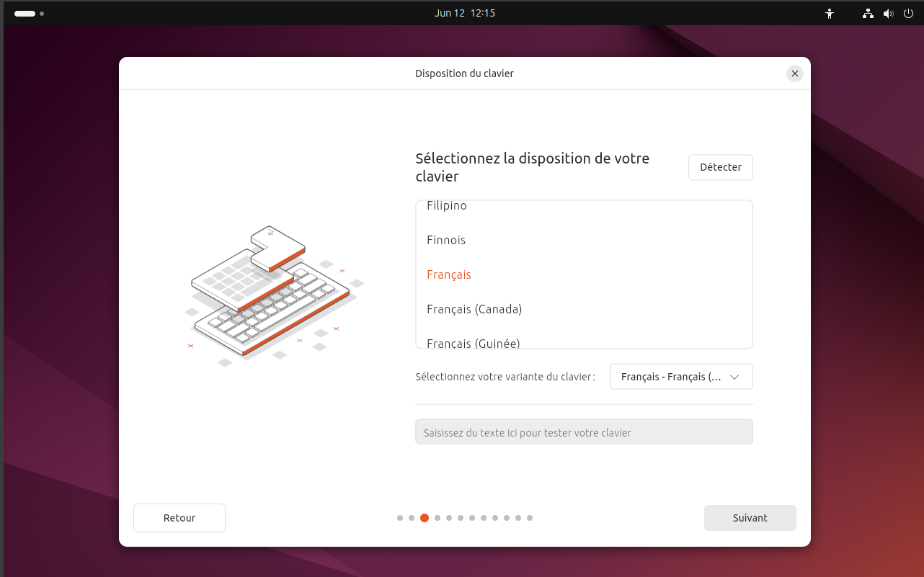Open the keyboard variant dropdown
The height and width of the screenshot is (577, 924).
click(x=680, y=376)
